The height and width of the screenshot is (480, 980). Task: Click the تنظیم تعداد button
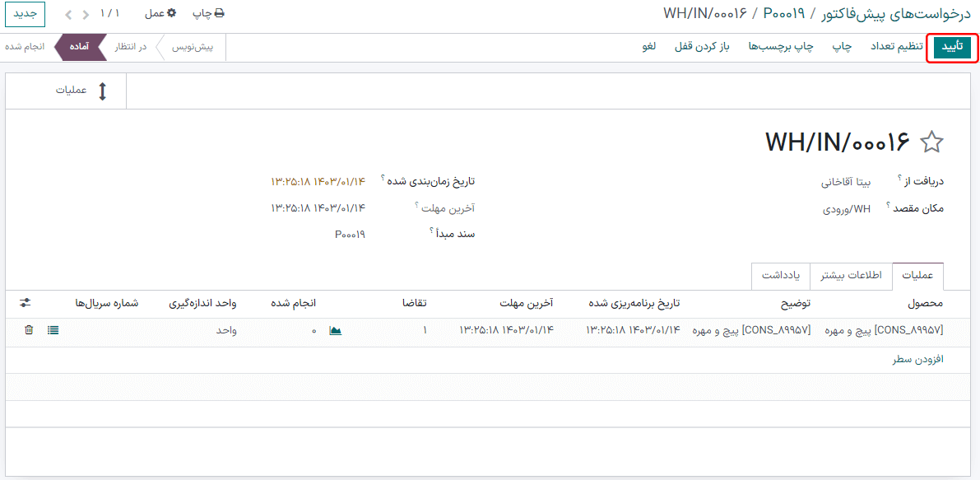897,48
